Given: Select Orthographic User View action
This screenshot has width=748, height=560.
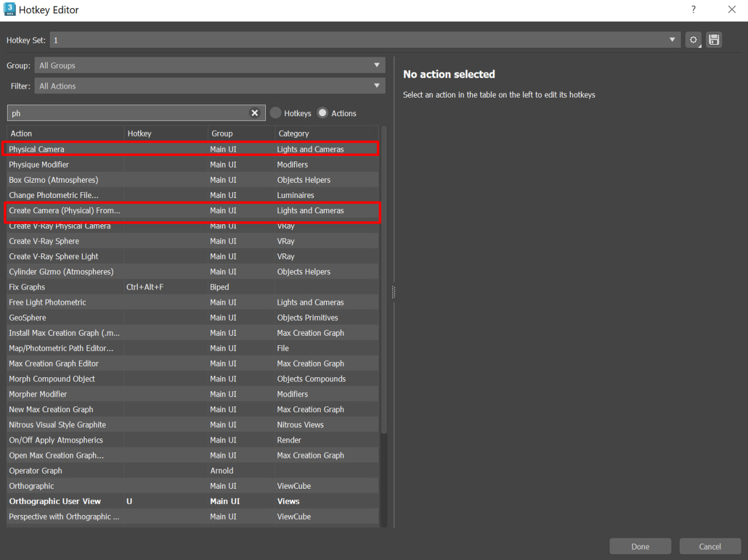Looking at the screenshot, I should 192,501.
